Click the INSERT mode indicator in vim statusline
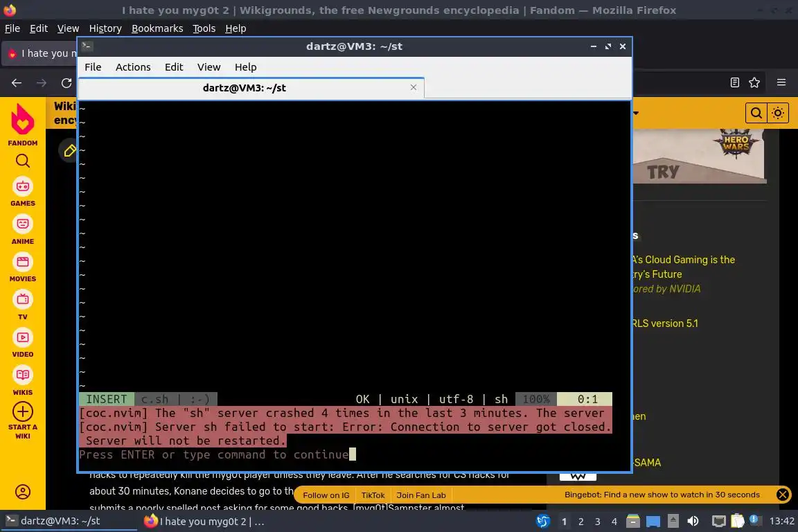The image size is (798, 532). tap(107, 399)
